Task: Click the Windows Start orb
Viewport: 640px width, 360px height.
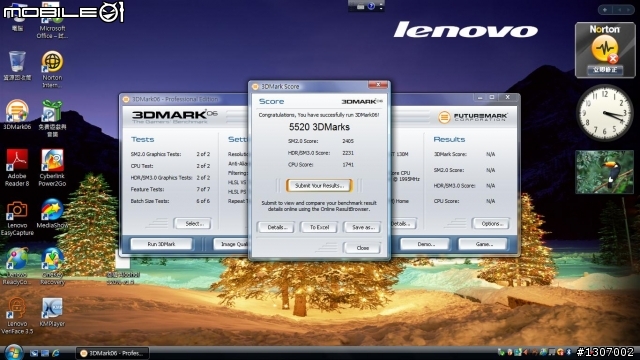Action: coord(13,352)
